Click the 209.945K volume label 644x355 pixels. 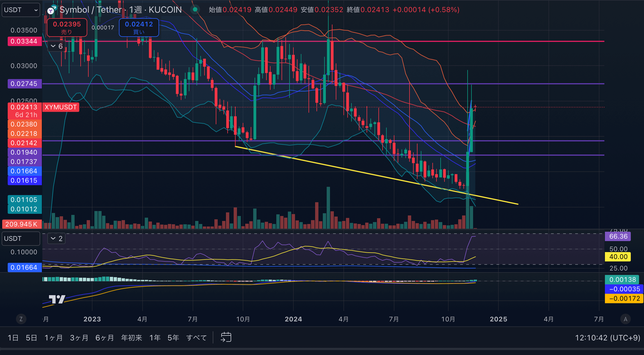tap(22, 224)
